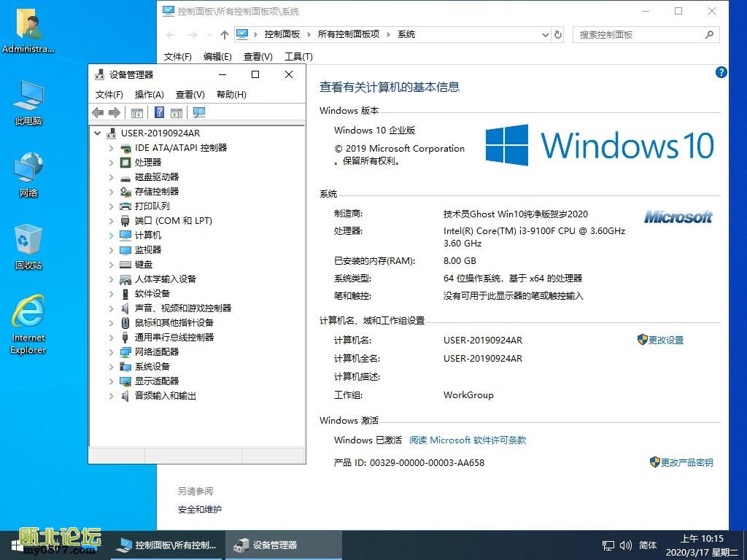Image resolution: width=747 pixels, height=560 pixels.
Task: Select the 网络适配器 tree item
Action: (156, 352)
